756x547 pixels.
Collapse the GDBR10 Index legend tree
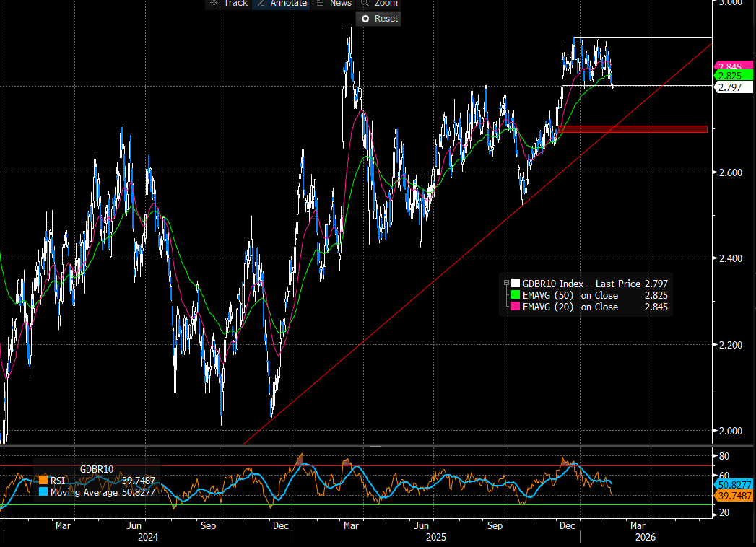click(505, 284)
